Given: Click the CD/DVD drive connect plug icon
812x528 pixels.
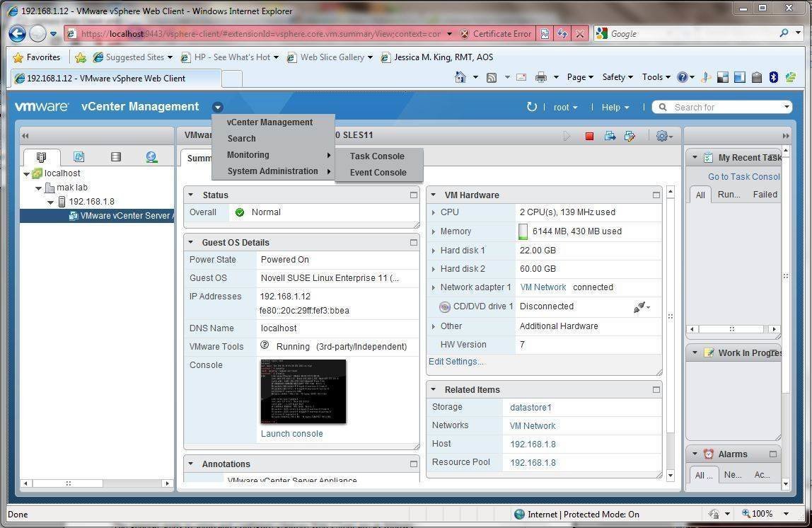Looking at the screenshot, I should (641, 306).
